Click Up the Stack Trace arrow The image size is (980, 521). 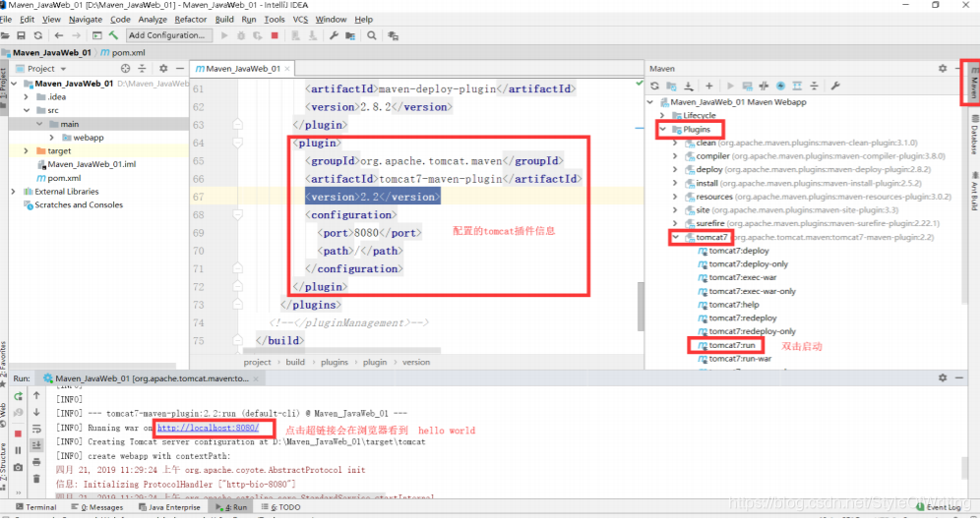click(36, 395)
